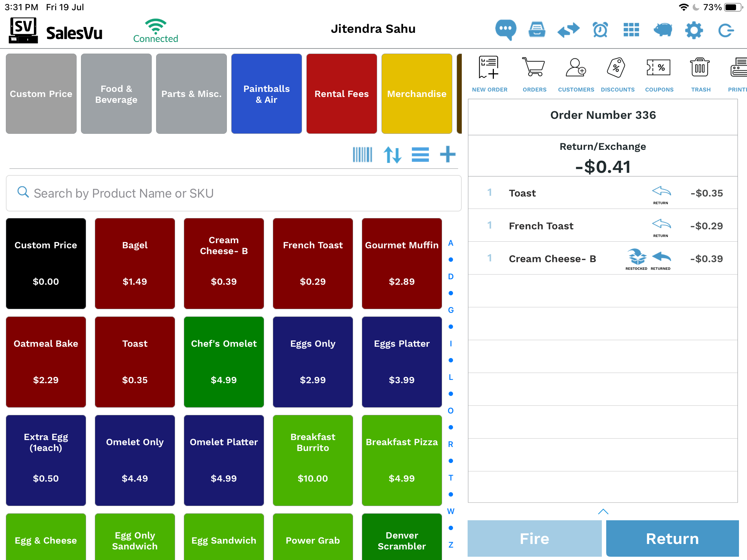This screenshot has width=747, height=560.
Task: Select the Rental Fees category
Action: (342, 94)
